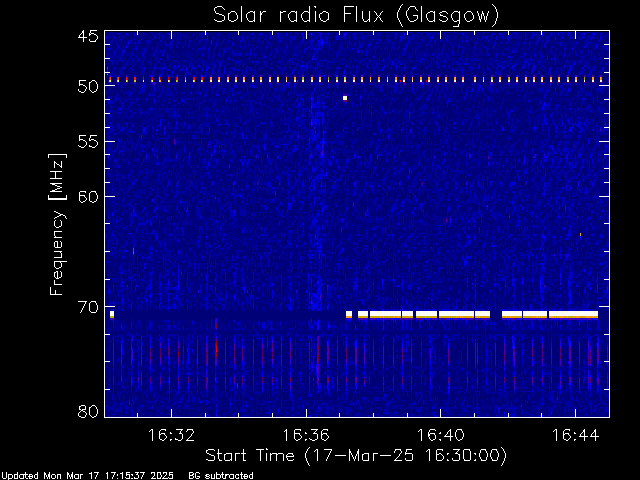
Task: Click the isolated white spot near 51 MHz
Action: [345, 98]
